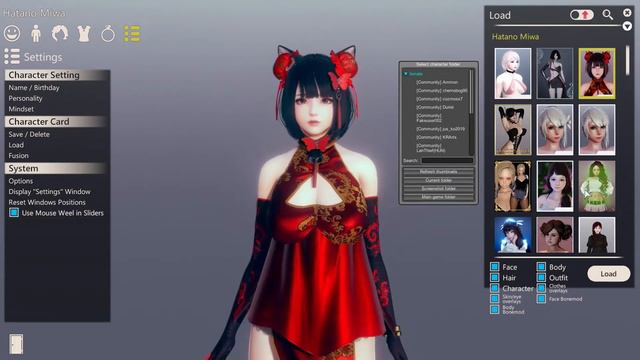
Task: Select blue-lit dark-haired character card
Action: 513,235
